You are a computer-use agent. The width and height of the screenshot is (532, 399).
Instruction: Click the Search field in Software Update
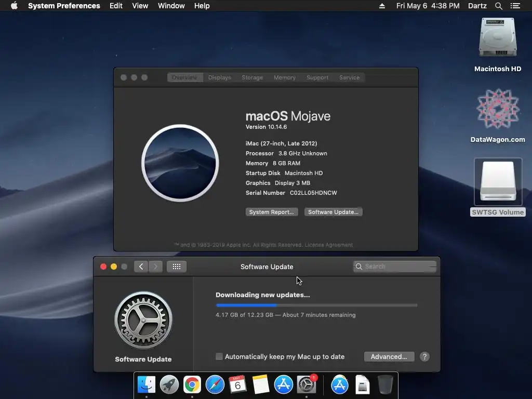tap(395, 267)
